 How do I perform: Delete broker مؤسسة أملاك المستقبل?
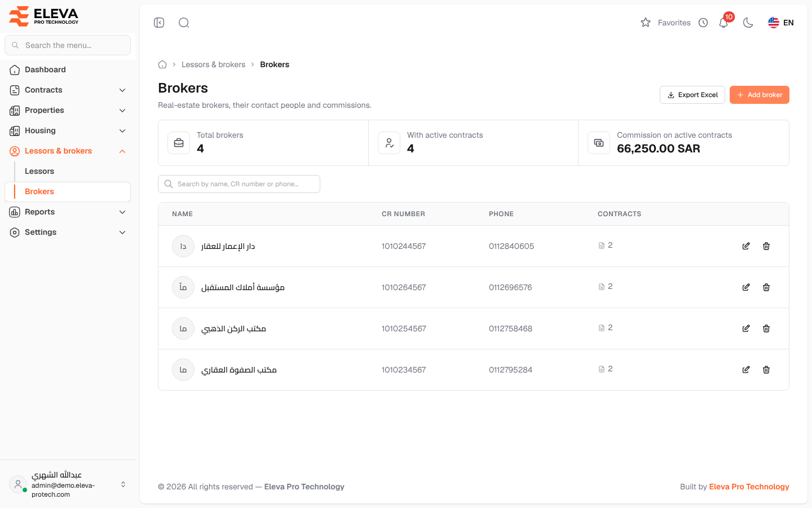coord(766,287)
